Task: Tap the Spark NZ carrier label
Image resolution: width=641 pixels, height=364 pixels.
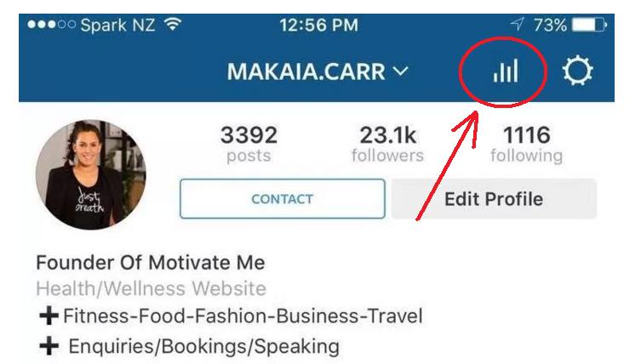Action: (x=117, y=25)
